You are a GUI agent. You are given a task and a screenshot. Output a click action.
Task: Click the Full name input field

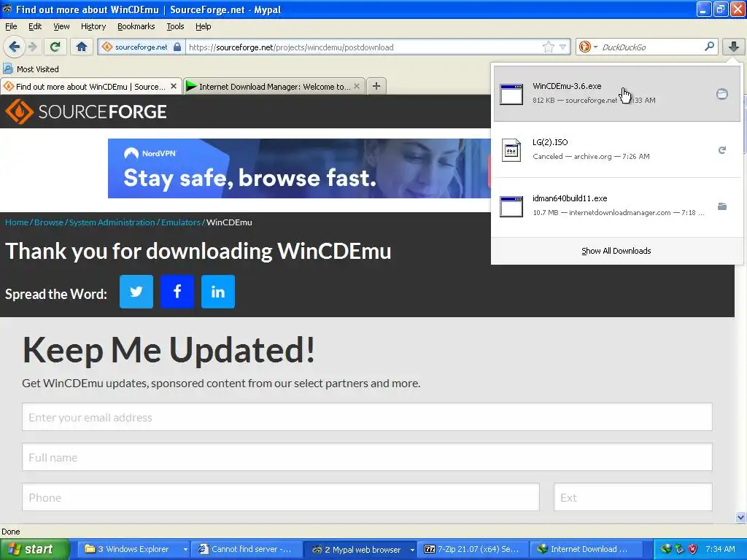click(368, 457)
